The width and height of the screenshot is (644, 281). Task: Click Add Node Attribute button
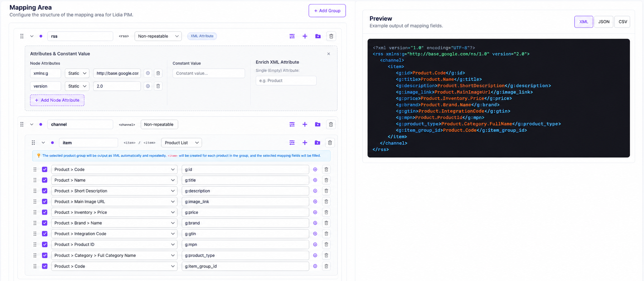point(57,100)
